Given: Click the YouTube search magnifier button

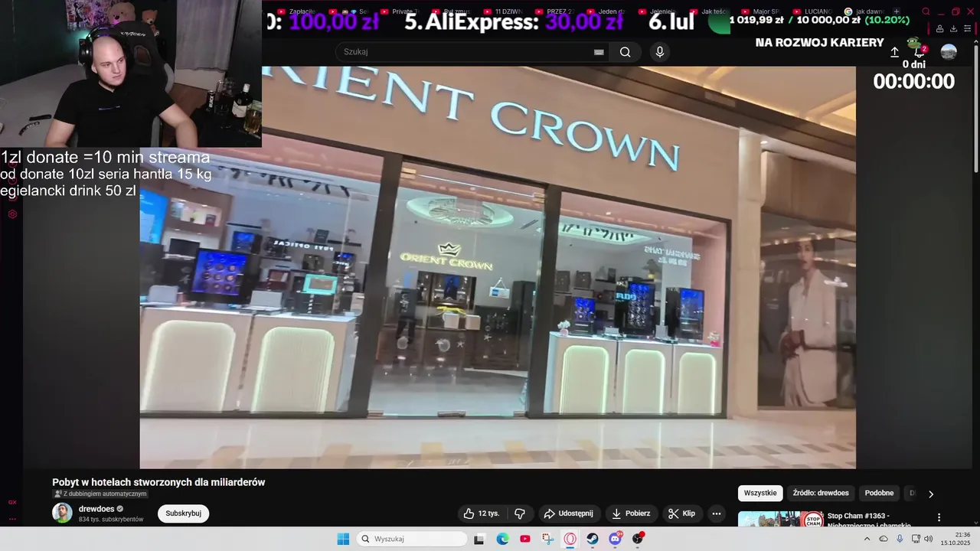Looking at the screenshot, I should 626,52.
